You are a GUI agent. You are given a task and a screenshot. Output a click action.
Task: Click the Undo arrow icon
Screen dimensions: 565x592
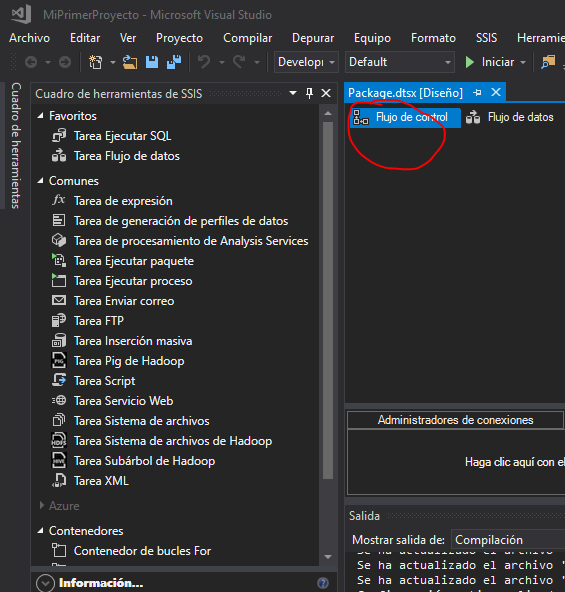click(x=204, y=62)
